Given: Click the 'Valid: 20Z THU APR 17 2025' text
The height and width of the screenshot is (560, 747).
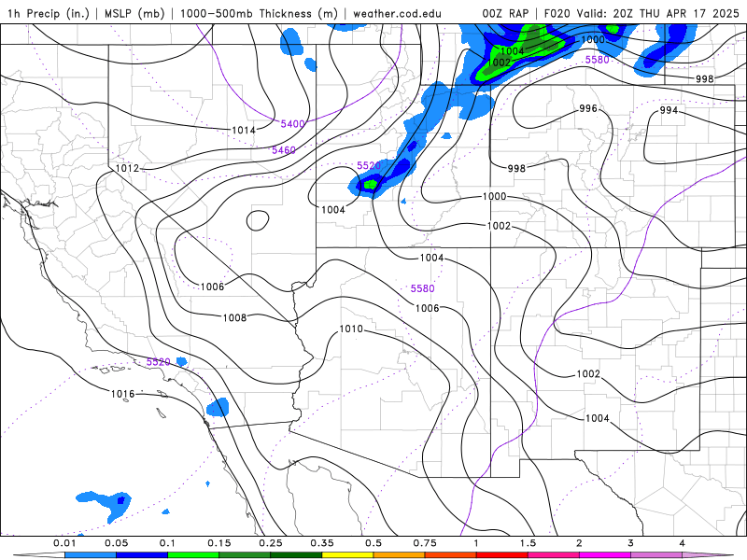Looking at the screenshot, I should tap(657, 13).
